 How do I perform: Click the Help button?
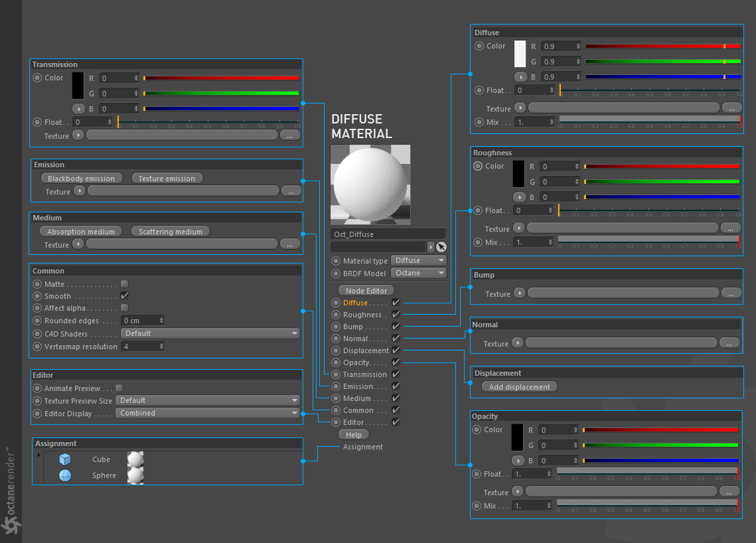click(x=353, y=435)
